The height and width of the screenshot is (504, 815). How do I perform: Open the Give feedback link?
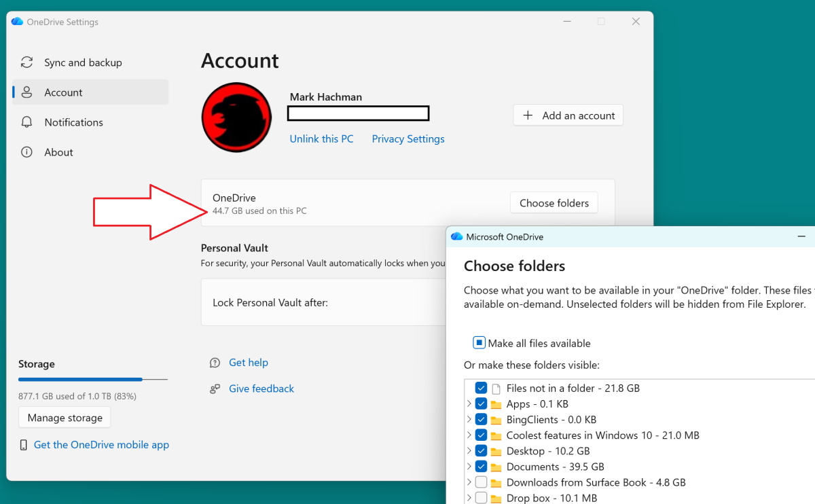click(261, 389)
